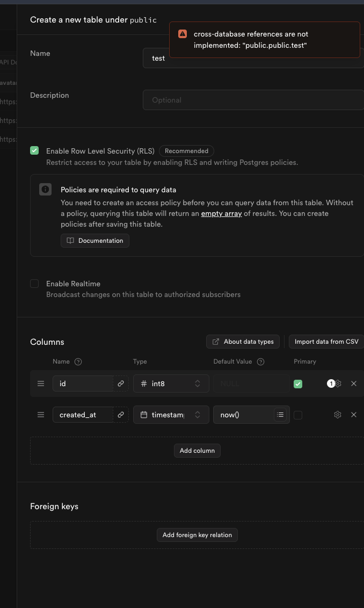Screen dimensions: 364x608
Task: Click the Add column button
Action: tap(197, 451)
